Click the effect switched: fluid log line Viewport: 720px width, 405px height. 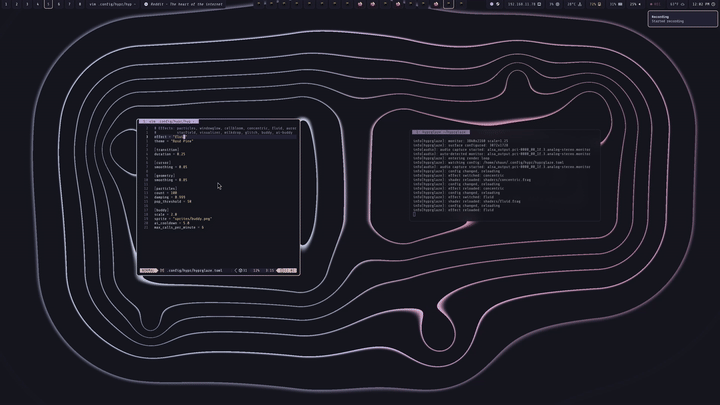pyautogui.click(x=453, y=197)
